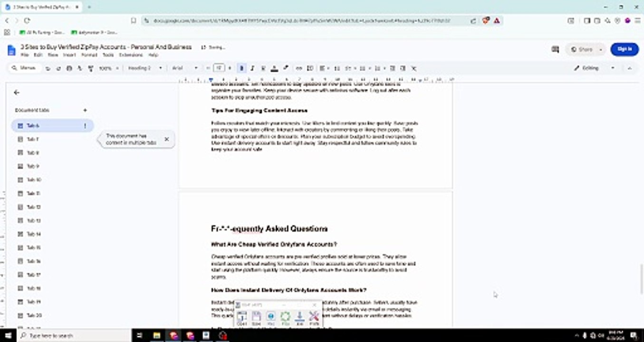Open the Arial font dropdown
This screenshot has width=644, height=342.
[185, 68]
